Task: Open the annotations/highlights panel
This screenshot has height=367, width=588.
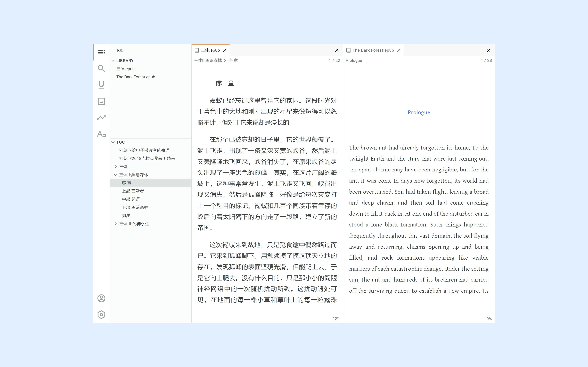Action: pos(102,85)
